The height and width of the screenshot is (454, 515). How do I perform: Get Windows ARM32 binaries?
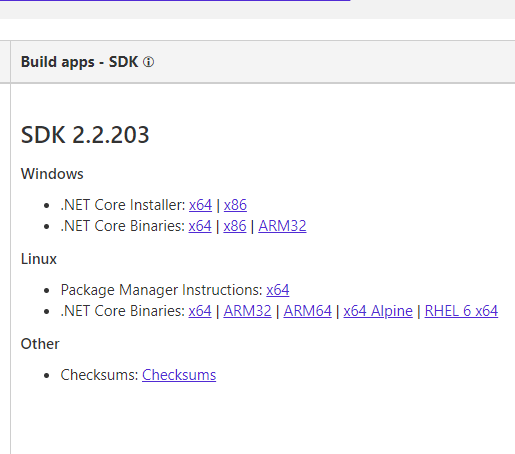[x=282, y=226]
